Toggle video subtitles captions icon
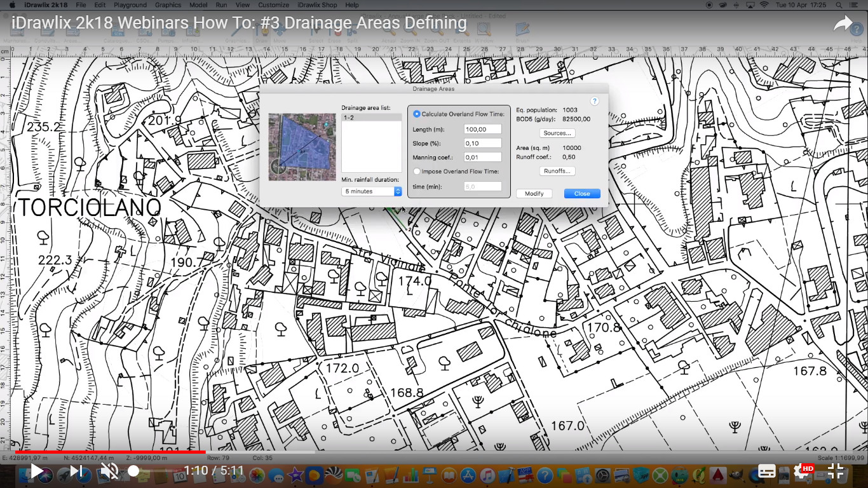Image resolution: width=868 pixels, height=488 pixels. tap(767, 471)
